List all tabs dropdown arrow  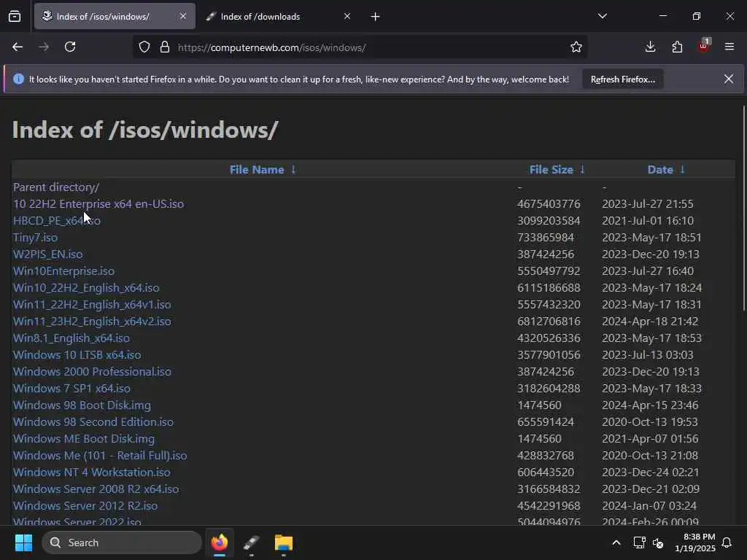pyautogui.click(x=602, y=16)
